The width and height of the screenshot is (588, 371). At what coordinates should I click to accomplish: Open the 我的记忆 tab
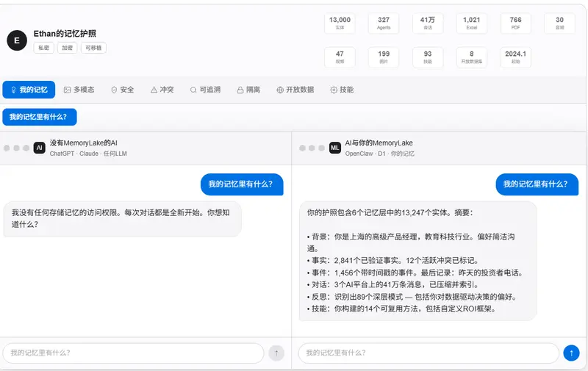[29, 90]
